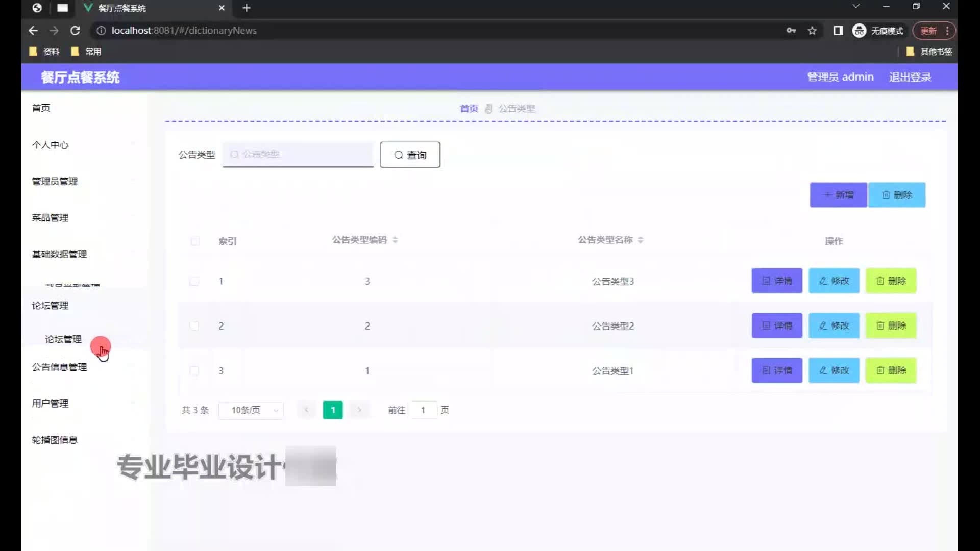980x551 pixels.
Task: Tick the select-all checkbox in table header
Action: [x=195, y=241]
